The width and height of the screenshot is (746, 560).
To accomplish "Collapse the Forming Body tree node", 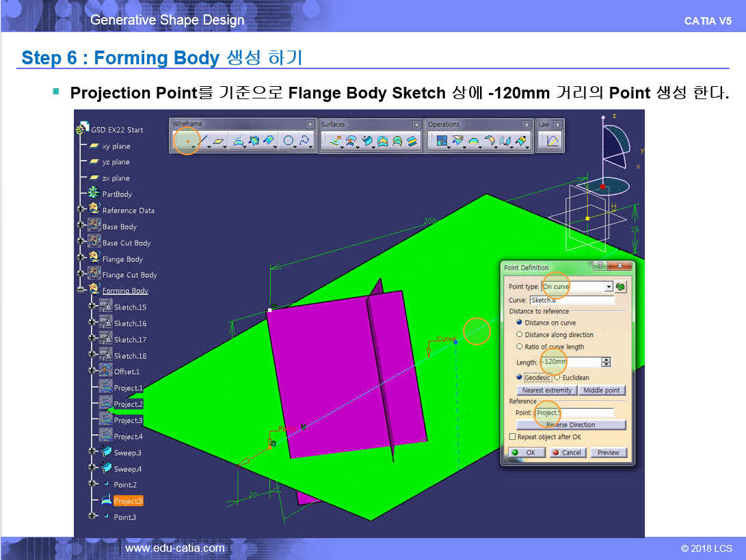I will (81, 291).
